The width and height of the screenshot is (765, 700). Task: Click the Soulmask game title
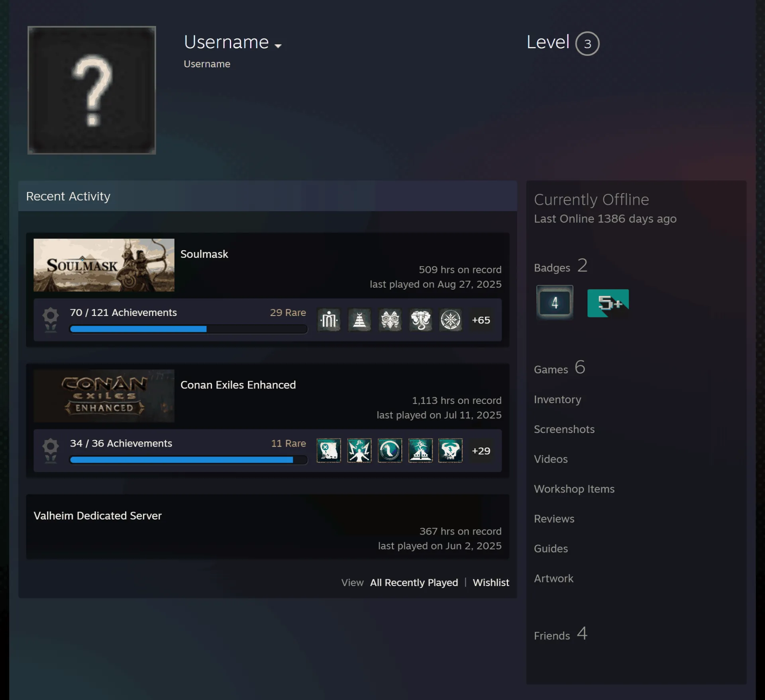click(x=204, y=254)
